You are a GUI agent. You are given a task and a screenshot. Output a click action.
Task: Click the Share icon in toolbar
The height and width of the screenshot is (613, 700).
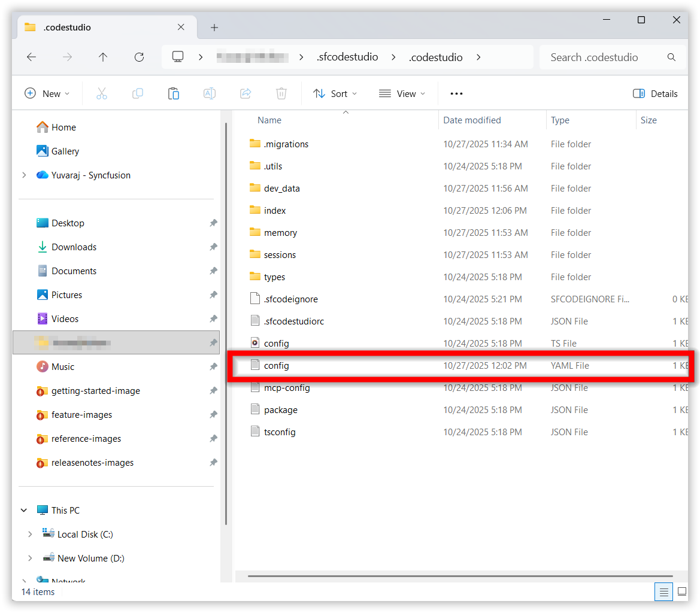click(x=246, y=93)
